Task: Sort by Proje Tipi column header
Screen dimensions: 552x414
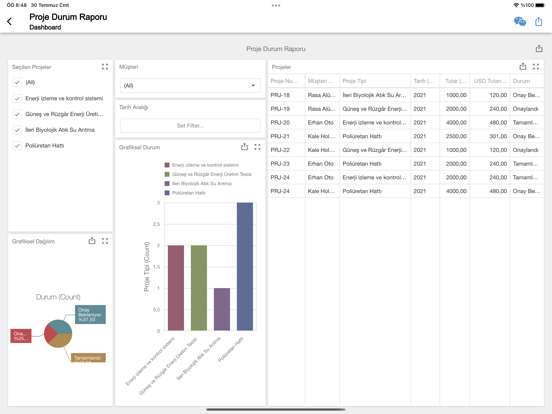Action: click(x=375, y=81)
